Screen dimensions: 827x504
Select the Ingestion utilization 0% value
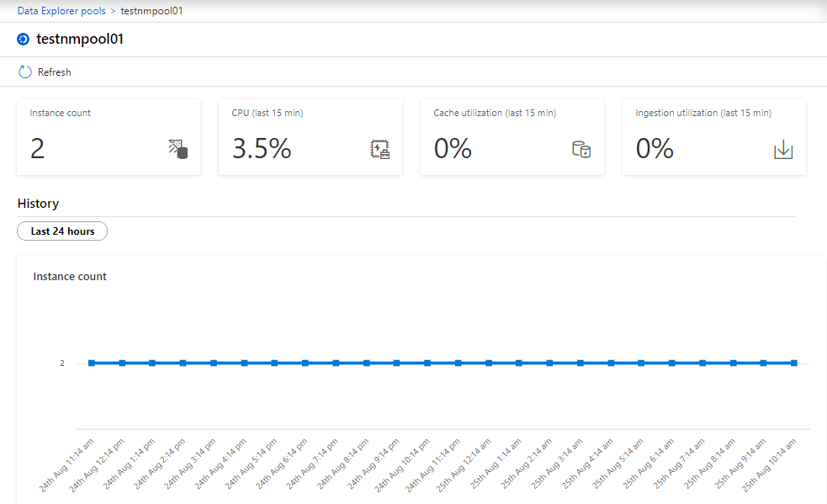[655, 149]
